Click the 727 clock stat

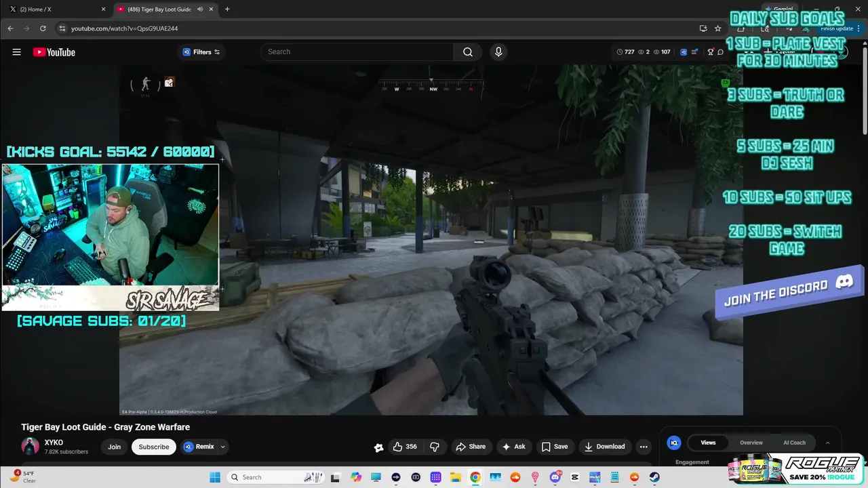coord(625,52)
